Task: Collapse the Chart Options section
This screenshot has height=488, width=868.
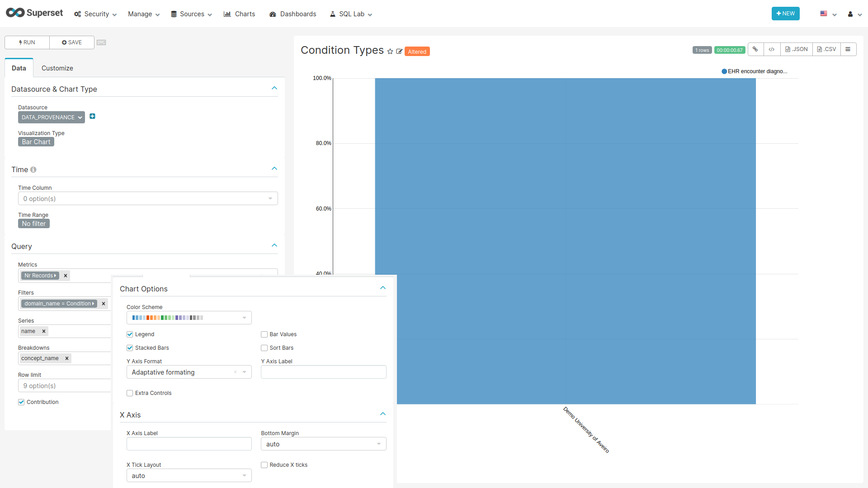Action: [x=383, y=288]
